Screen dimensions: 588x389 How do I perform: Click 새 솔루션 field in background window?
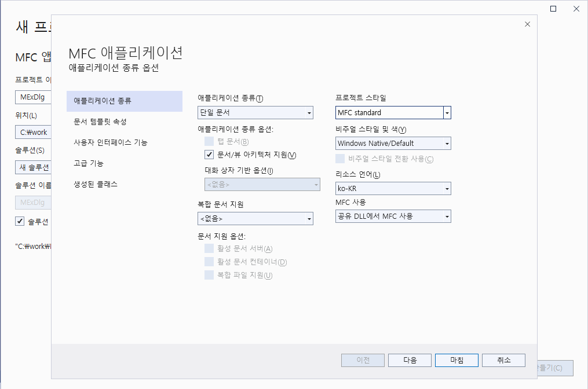tap(33, 167)
